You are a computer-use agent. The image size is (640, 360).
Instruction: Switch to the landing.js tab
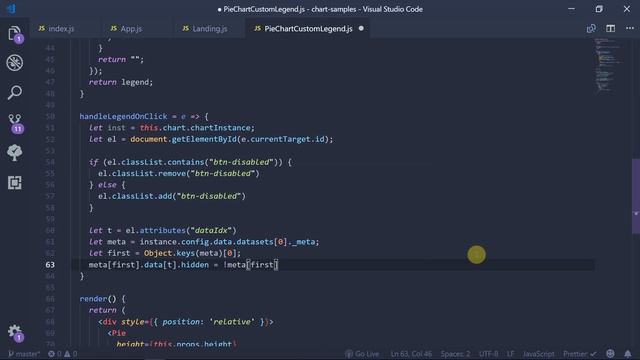210,29
